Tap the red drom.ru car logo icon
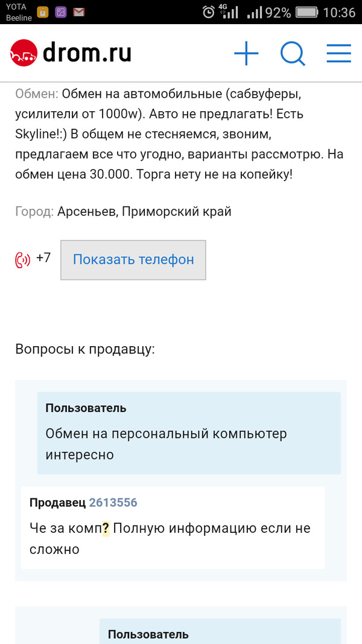Image resolution: width=362 pixels, height=644 pixels. [24, 53]
